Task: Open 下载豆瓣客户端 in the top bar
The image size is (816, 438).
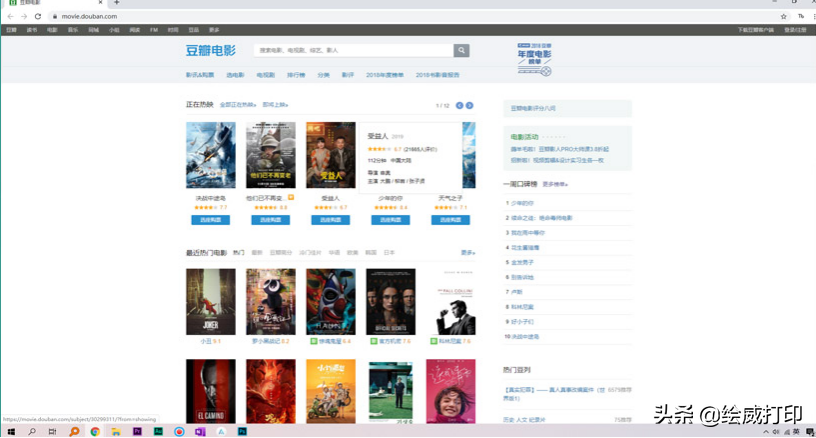Action: pyautogui.click(x=756, y=30)
